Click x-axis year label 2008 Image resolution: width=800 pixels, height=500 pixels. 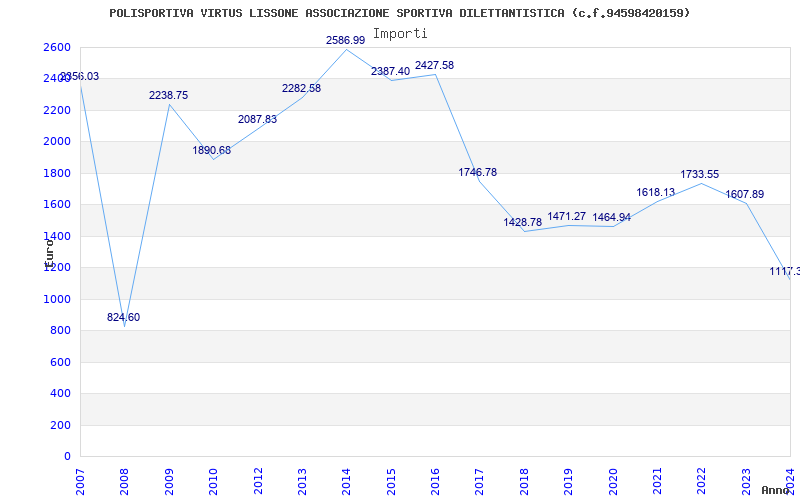click(124, 481)
